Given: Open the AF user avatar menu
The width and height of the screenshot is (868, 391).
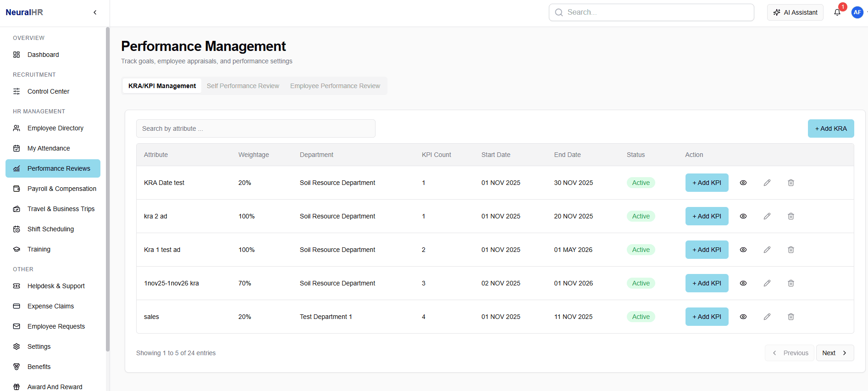Looking at the screenshot, I should 857,12.
